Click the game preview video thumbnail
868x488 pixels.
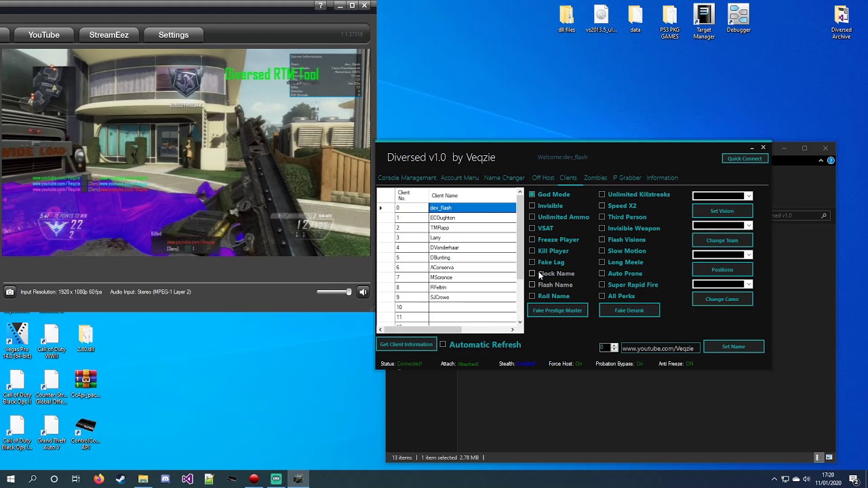186,152
